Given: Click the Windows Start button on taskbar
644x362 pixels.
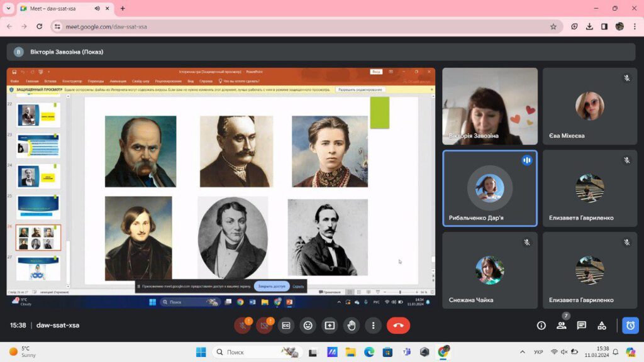Looking at the screenshot, I should [201, 352].
